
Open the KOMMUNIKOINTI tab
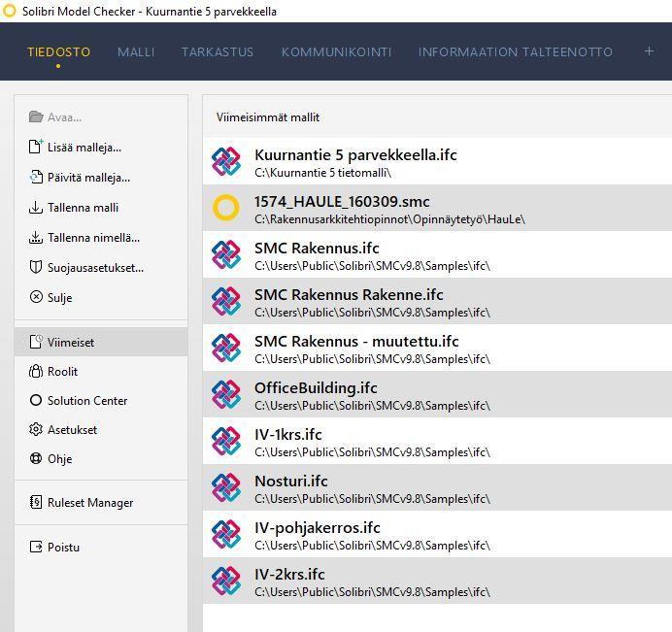336,52
